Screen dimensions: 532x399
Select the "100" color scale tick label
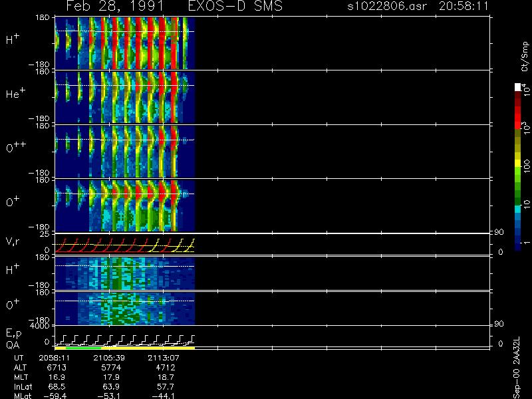526,167
